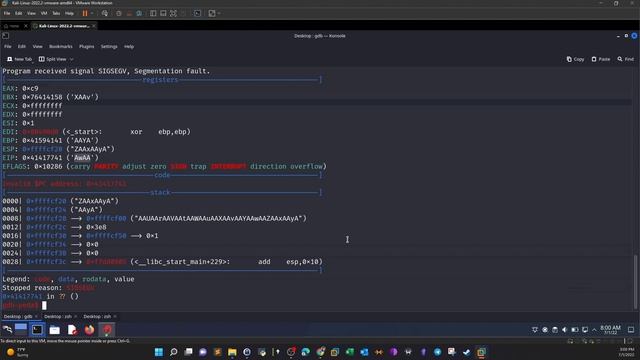Click the EBX register value 0x76414158
Viewport: 640px width, 360px height.
(42, 97)
